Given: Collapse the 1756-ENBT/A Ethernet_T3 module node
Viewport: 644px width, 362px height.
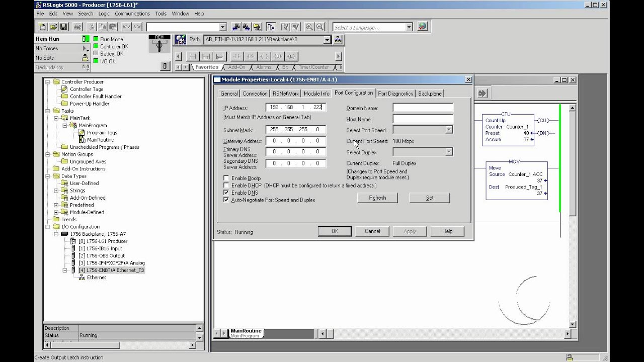Looking at the screenshot, I should coord(65,270).
